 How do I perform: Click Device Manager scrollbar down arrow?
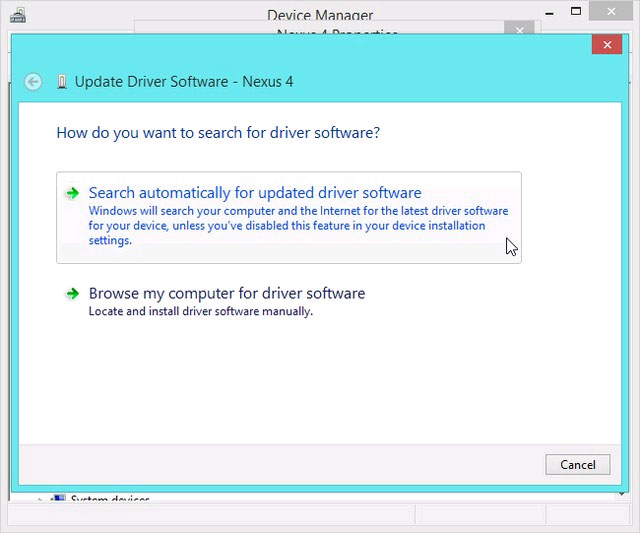[621, 494]
